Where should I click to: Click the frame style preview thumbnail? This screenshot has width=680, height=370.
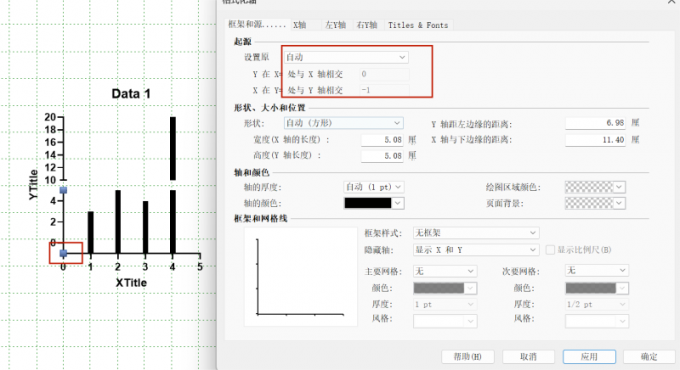pos(301,277)
